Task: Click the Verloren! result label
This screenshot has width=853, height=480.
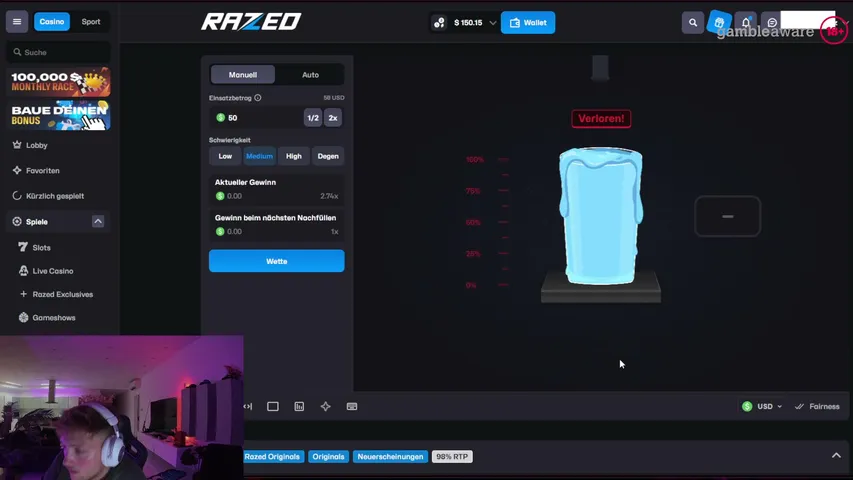Action: coord(601,119)
